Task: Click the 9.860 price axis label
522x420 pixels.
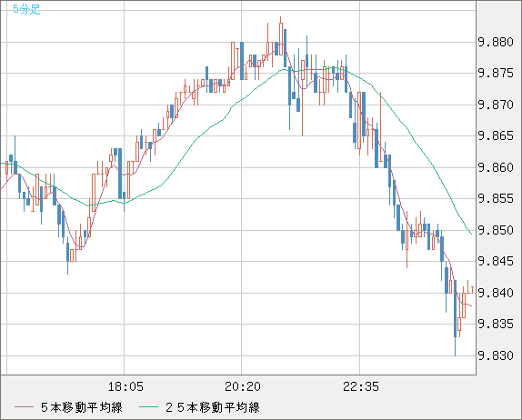Action: [x=496, y=167]
